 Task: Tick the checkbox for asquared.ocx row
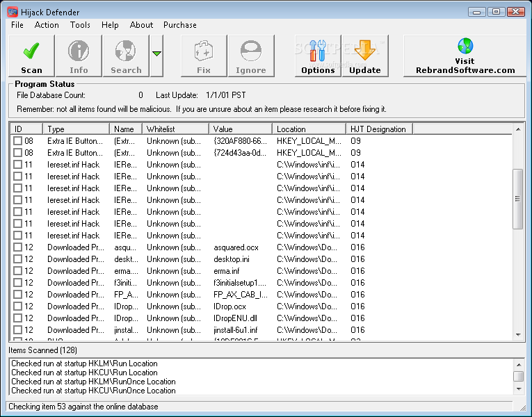[x=17, y=247]
